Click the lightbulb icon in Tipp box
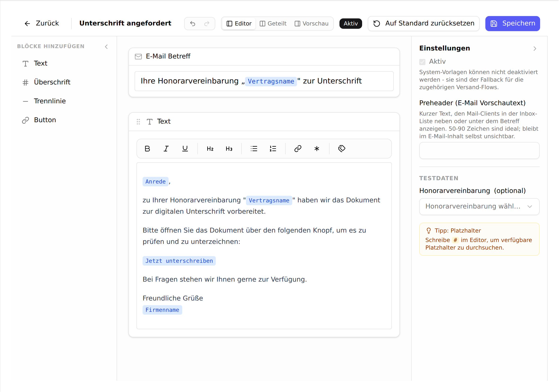 point(428,231)
